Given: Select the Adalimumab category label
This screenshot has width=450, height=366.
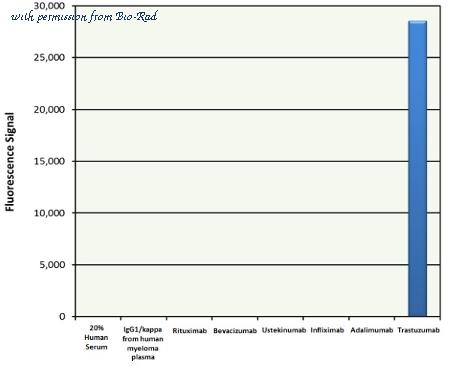Looking at the screenshot, I should point(372,330).
